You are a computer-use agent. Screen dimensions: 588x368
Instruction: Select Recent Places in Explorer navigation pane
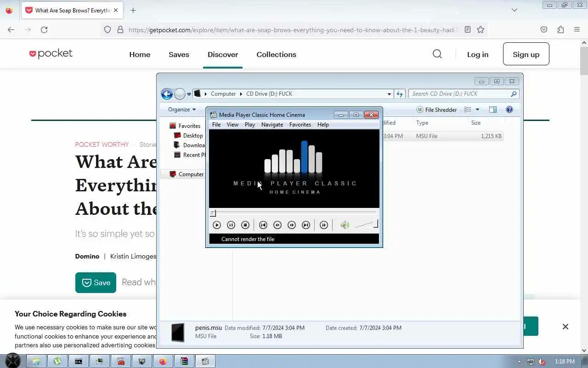[x=189, y=155]
